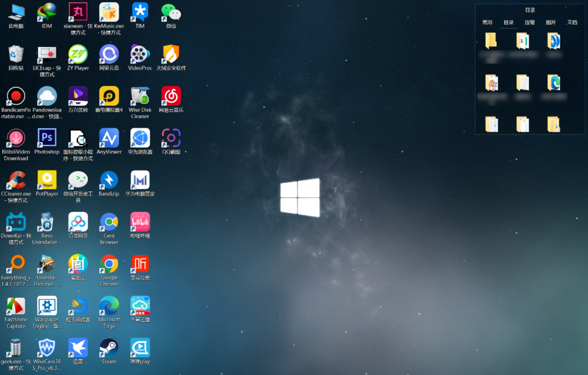This screenshot has height=375, width=588.
Task: Launch Wallpaper Engine shortcut
Action: point(47,307)
